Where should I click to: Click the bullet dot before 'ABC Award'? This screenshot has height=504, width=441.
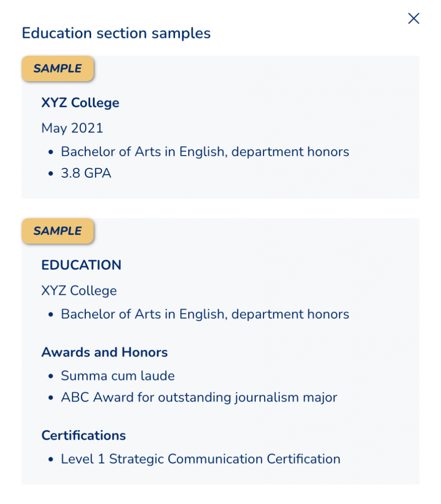pos(51,398)
